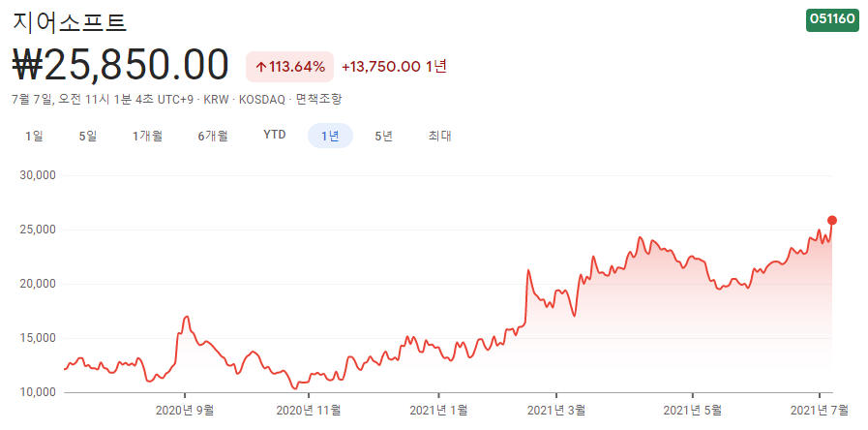Click the 2021년 5월 axis label
This screenshot has width=868, height=430.
[692, 411]
